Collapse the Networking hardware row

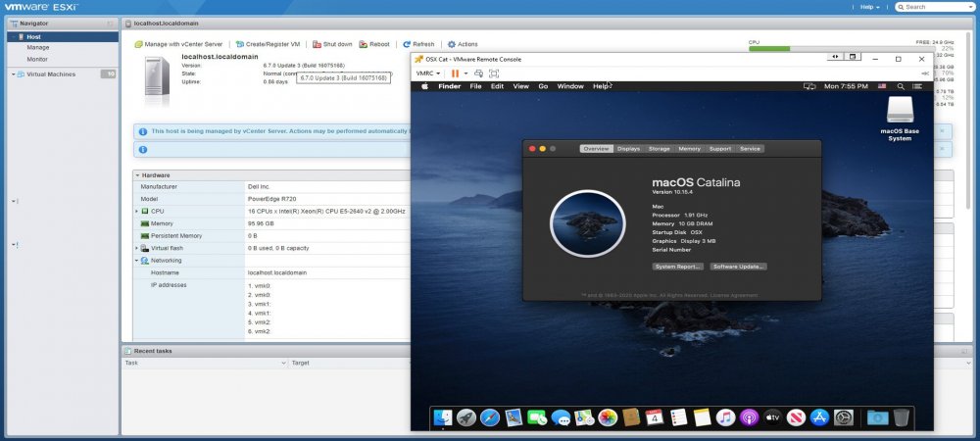pos(137,261)
